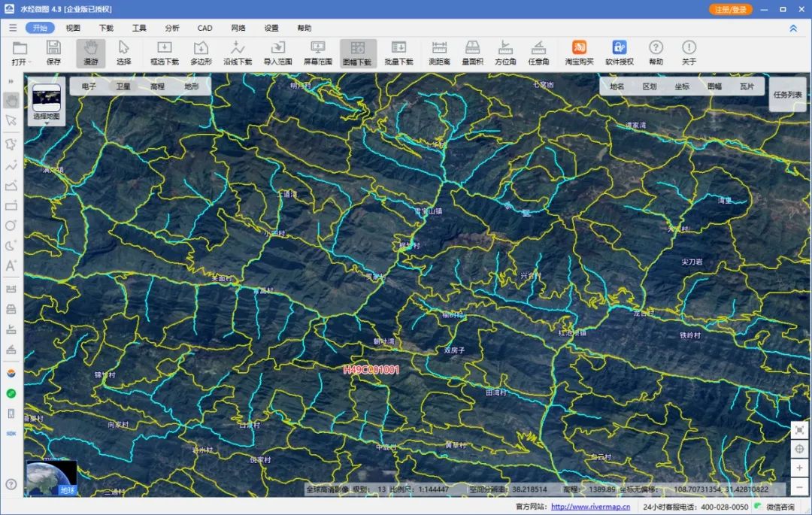Open the 工具 menu tab

[139, 28]
